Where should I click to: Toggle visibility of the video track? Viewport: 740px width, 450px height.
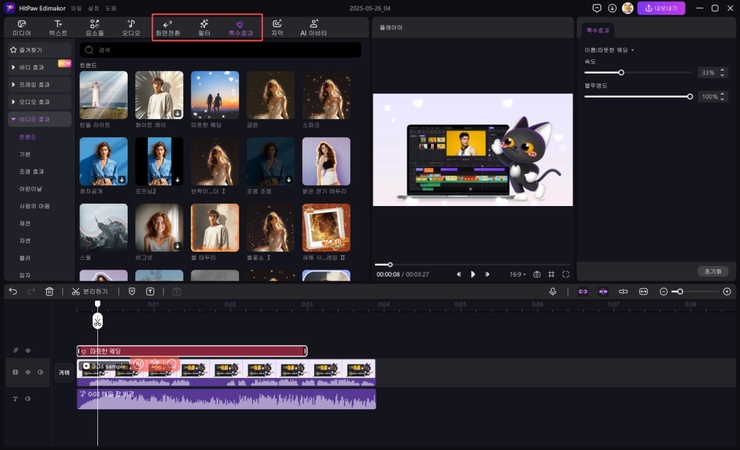[28, 372]
